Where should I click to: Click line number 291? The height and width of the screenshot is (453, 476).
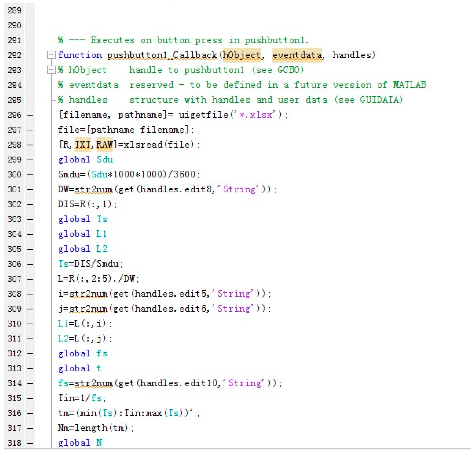pyautogui.click(x=14, y=40)
